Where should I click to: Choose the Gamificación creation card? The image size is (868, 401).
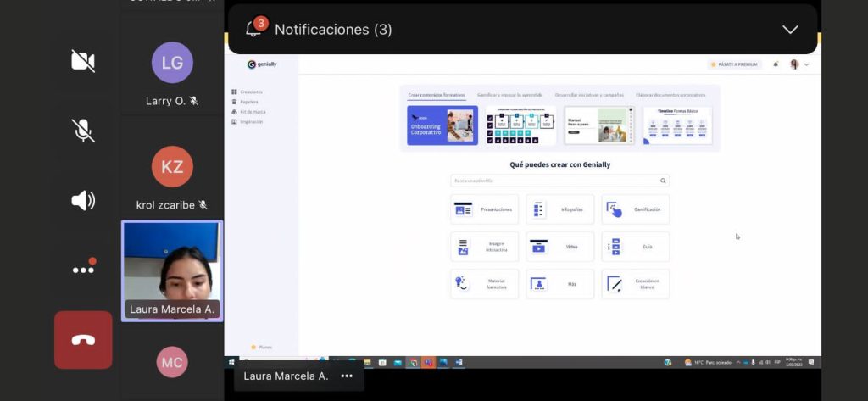point(635,209)
